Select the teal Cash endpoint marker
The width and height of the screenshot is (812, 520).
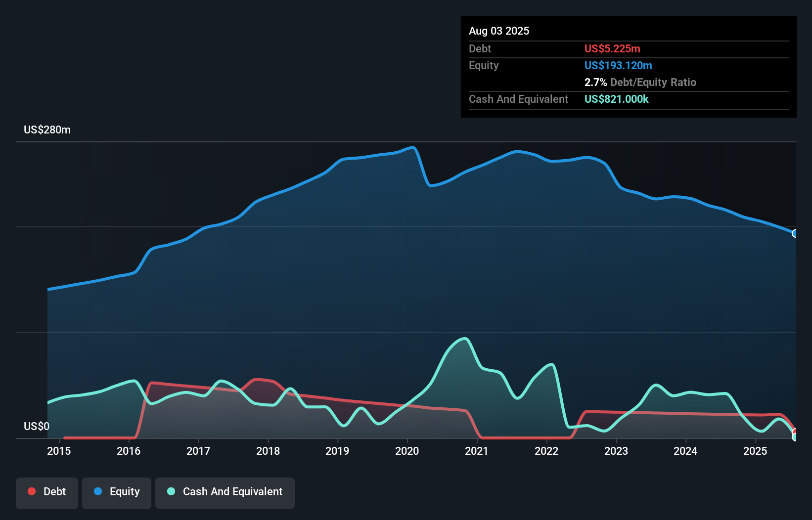pos(795,437)
